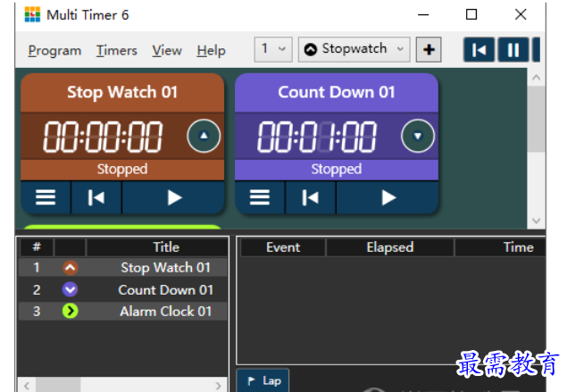Select the Alarm Clock 01 list row
This screenshot has height=392, width=567.
[x=123, y=311]
